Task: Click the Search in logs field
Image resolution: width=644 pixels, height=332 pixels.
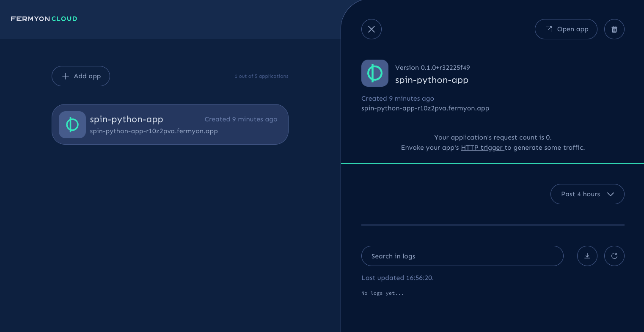Action: (x=462, y=256)
